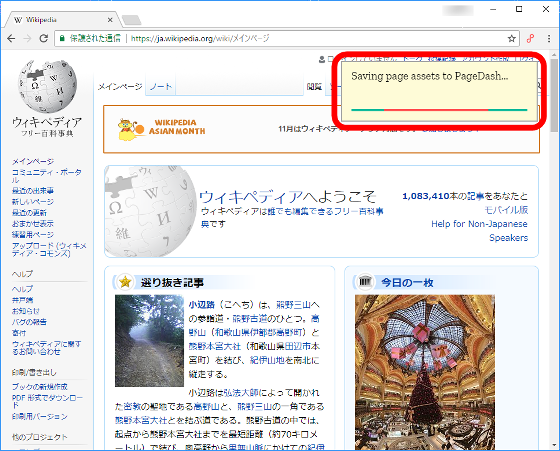
Task: Open 練習用ページ sidebar link
Action: point(33,235)
